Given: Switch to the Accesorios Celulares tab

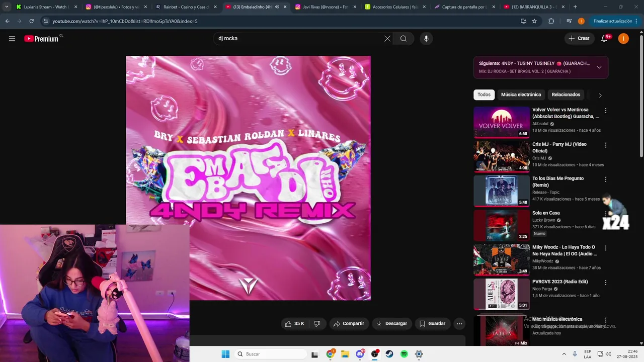Looking at the screenshot, I should (x=395, y=7).
